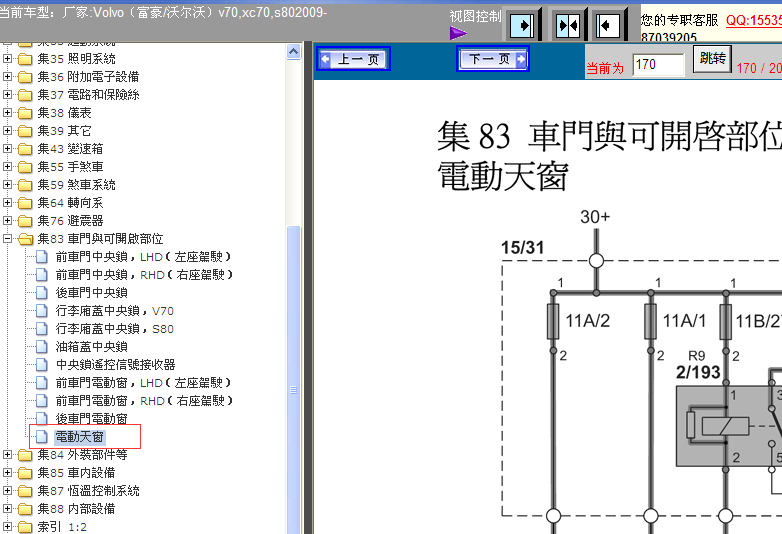Click the view control center-collapse arrows icon
The image size is (782, 534).
568,25
